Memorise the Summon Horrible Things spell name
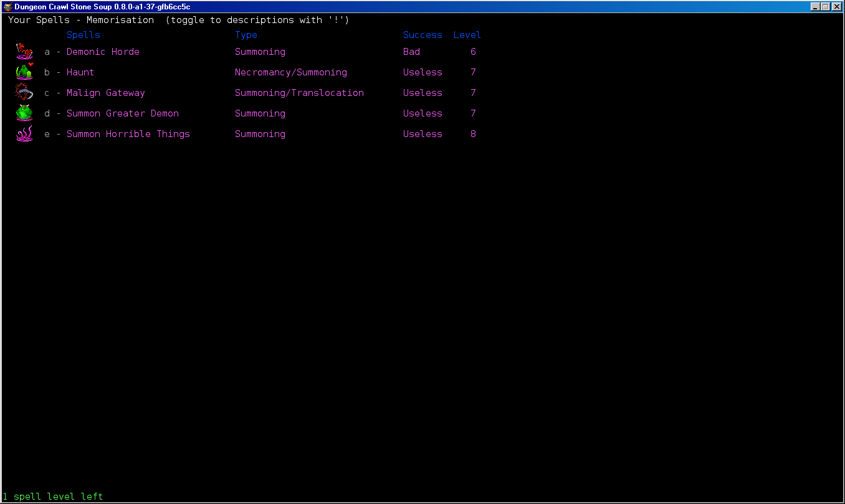 point(128,134)
